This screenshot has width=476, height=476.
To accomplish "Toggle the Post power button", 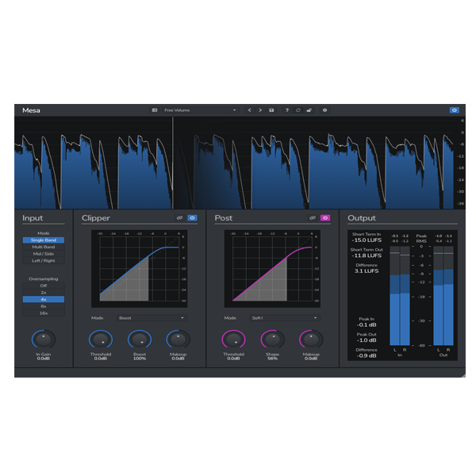I will pyautogui.click(x=325, y=217).
